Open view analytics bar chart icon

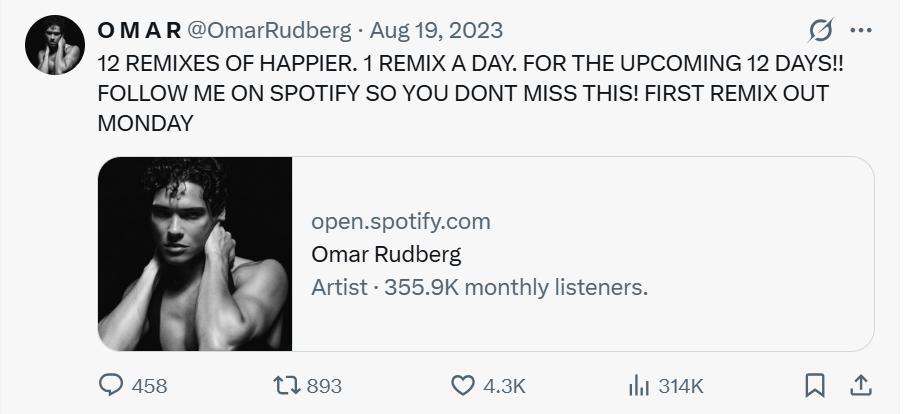pos(639,385)
